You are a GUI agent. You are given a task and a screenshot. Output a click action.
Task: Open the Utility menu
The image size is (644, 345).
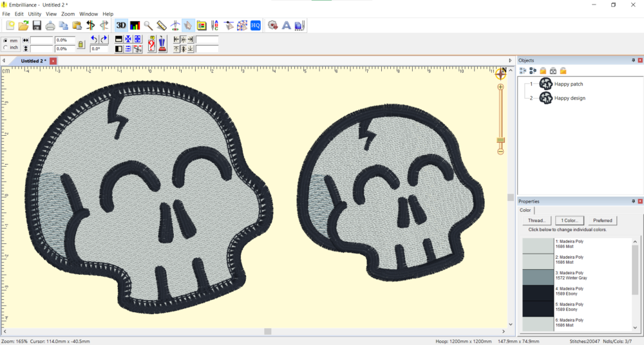(x=35, y=14)
